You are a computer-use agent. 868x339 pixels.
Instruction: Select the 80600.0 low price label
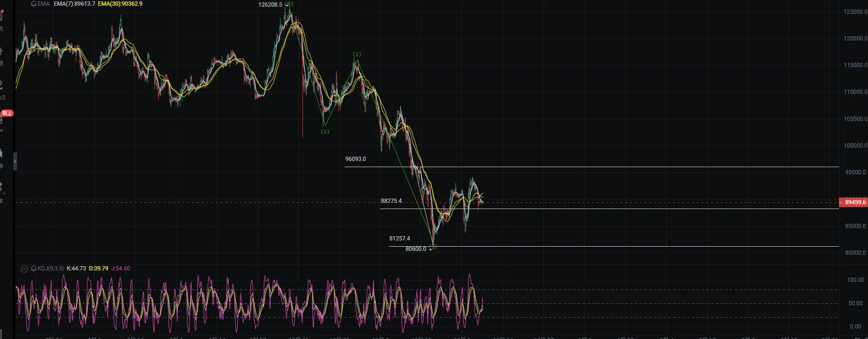416,249
